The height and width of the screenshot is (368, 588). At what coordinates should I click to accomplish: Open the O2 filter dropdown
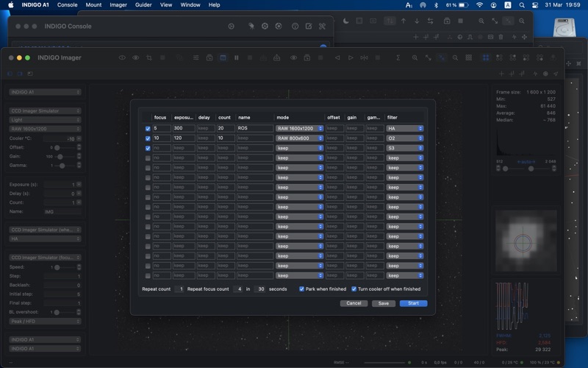[x=405, y=138]
